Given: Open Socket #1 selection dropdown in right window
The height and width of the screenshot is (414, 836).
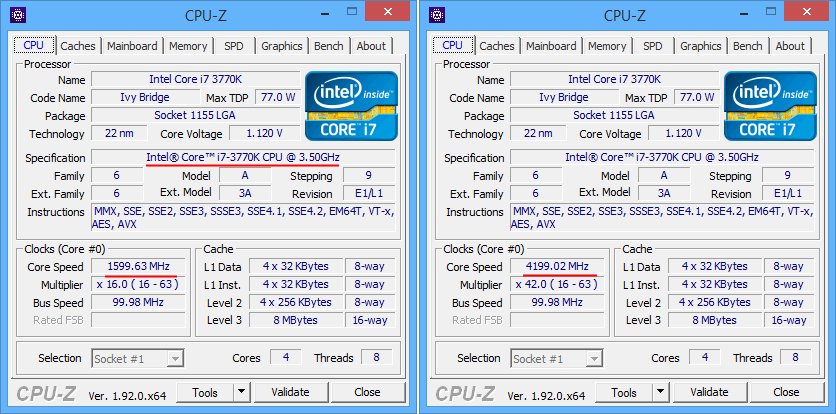Looking at the screenshot, I should click(557, 359).
